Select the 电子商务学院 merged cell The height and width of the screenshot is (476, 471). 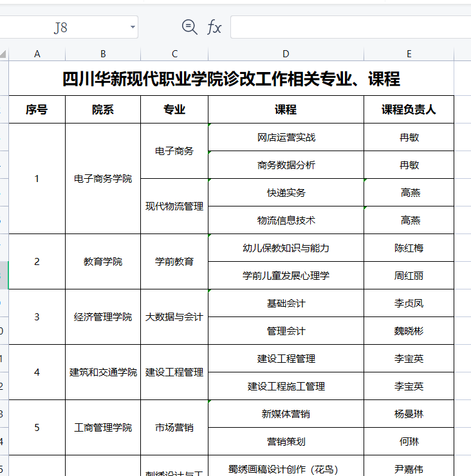(103, 178)
